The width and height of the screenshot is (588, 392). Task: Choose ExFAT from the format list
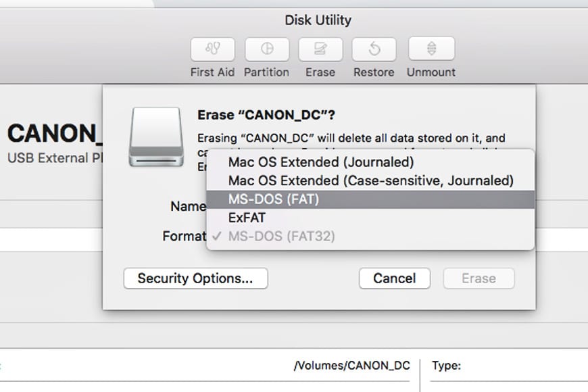pyautogui.click(x=247, y=218)
